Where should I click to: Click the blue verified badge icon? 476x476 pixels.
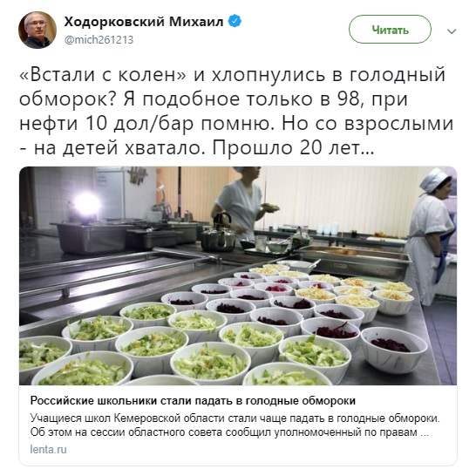[235, 21]
